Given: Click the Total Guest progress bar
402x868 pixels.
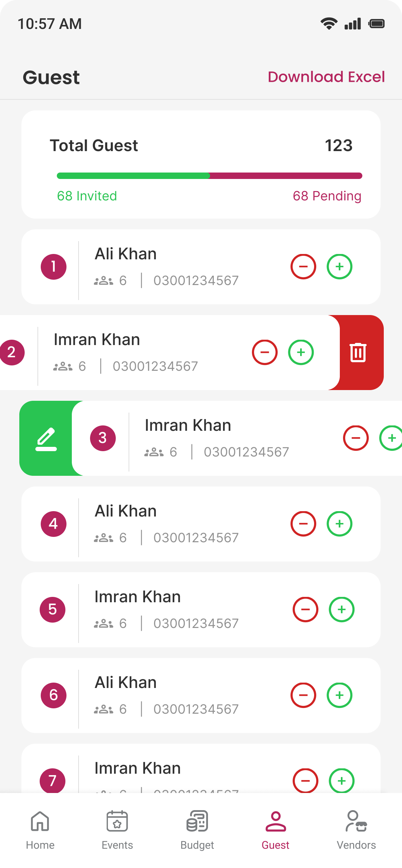Looking at the screenshot, I should 209,176.
